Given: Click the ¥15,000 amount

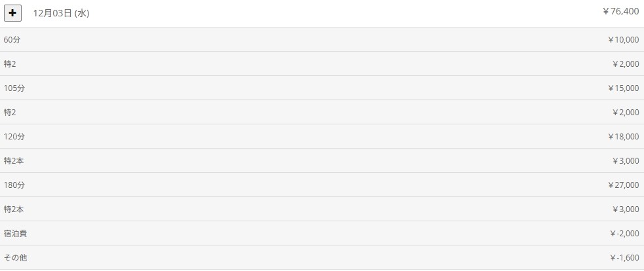Looking at the screenshot, I should click(x=623, y=88).
